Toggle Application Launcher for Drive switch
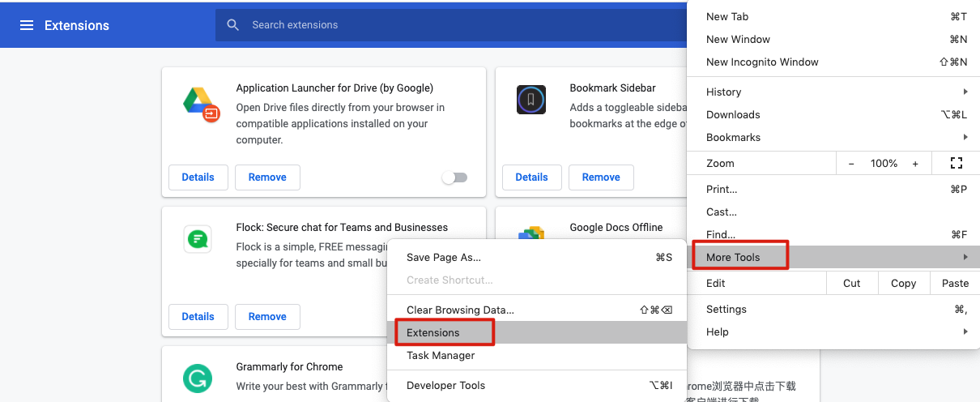980x402 pixels. coord(454,177)
